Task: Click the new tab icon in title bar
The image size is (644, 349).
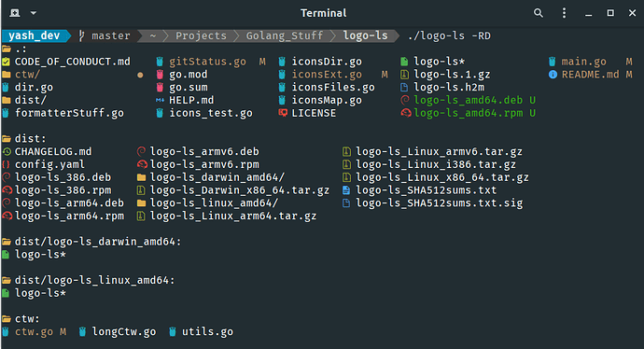Action: pos(15,13)
